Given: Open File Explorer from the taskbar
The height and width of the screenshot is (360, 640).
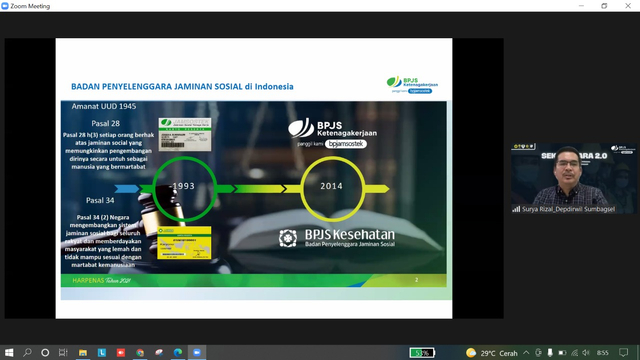Looking at the screenshot, I should click(83, 353).
